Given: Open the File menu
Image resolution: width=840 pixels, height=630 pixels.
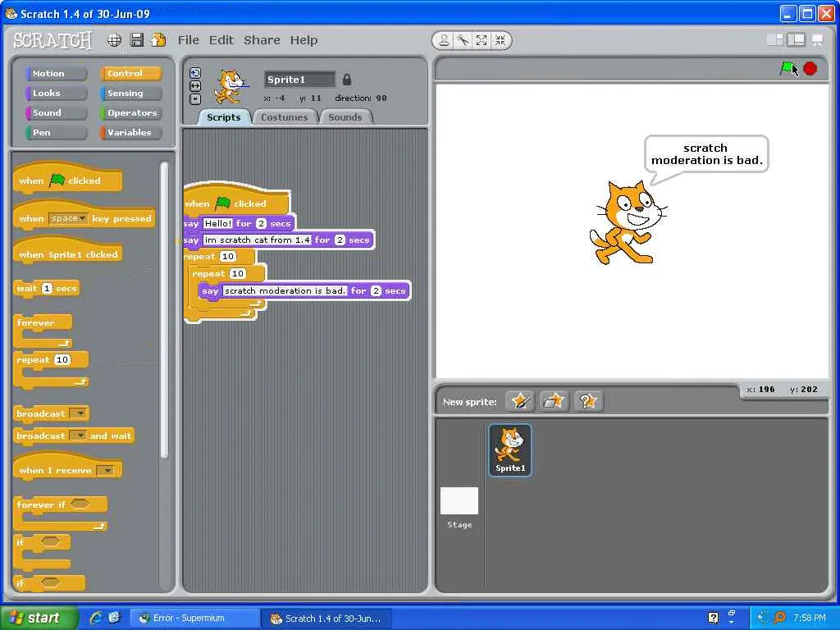Looking at the screenshot, I should point(188,40).
